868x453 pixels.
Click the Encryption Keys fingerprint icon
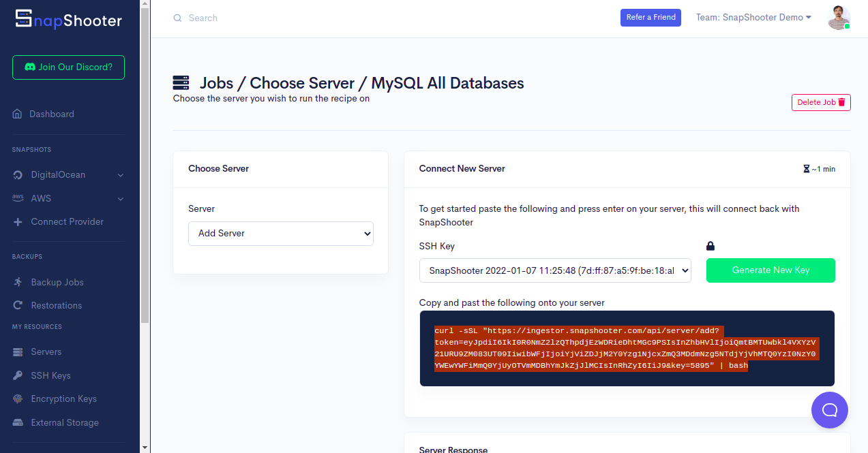pos(18,399)
